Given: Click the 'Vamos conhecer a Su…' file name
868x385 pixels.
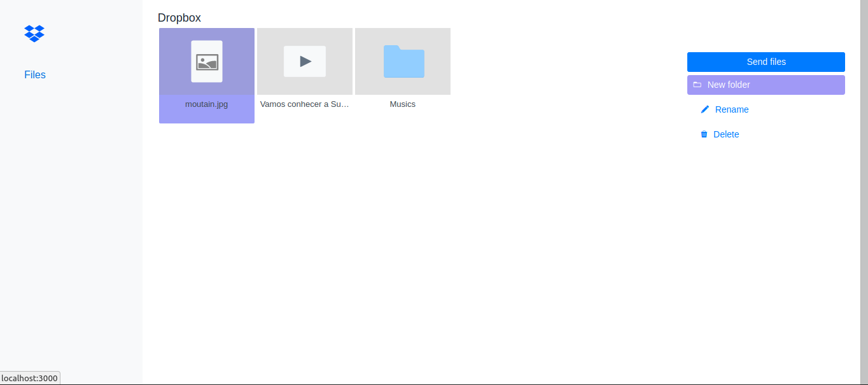Looking at the screenshot, I should (x=305, y=104).
